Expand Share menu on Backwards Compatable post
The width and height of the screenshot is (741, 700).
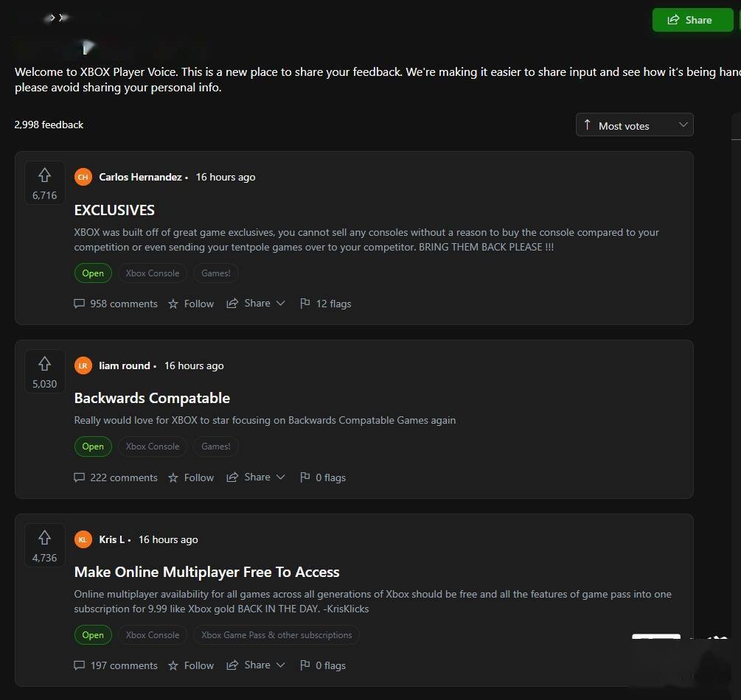click(256, 477)
